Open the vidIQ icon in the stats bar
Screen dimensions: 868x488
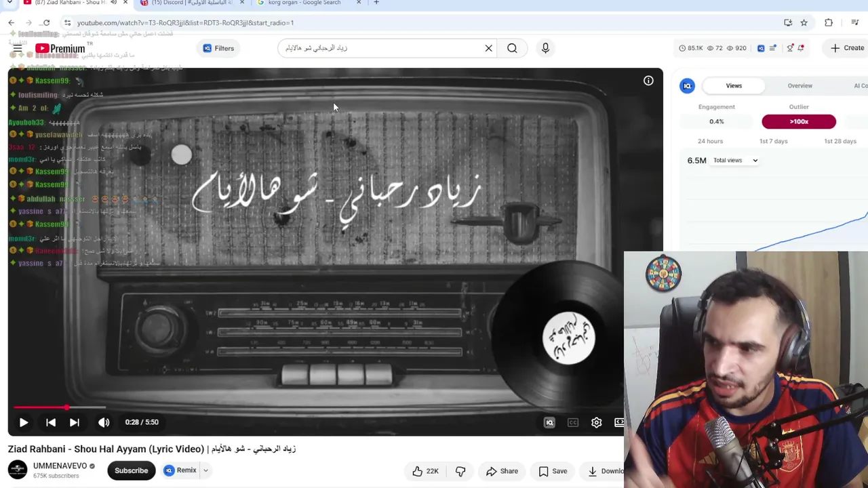(x=761, y=48)
